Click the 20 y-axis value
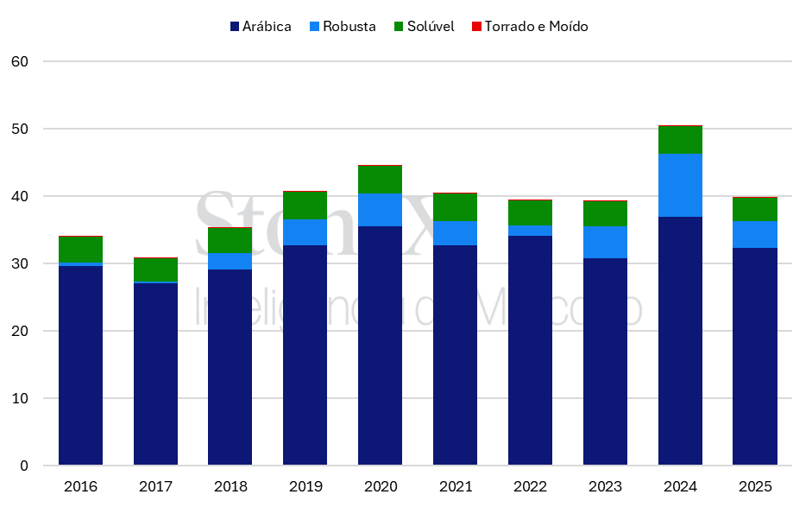The height and width of the screenshot is (507, 812). pyautogui.click(x=20, y=332)
